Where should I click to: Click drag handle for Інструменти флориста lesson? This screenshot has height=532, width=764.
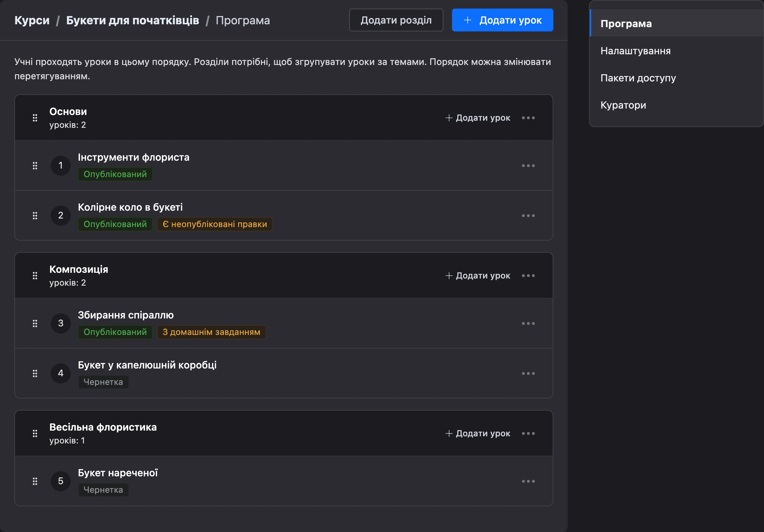coord(35,166)
